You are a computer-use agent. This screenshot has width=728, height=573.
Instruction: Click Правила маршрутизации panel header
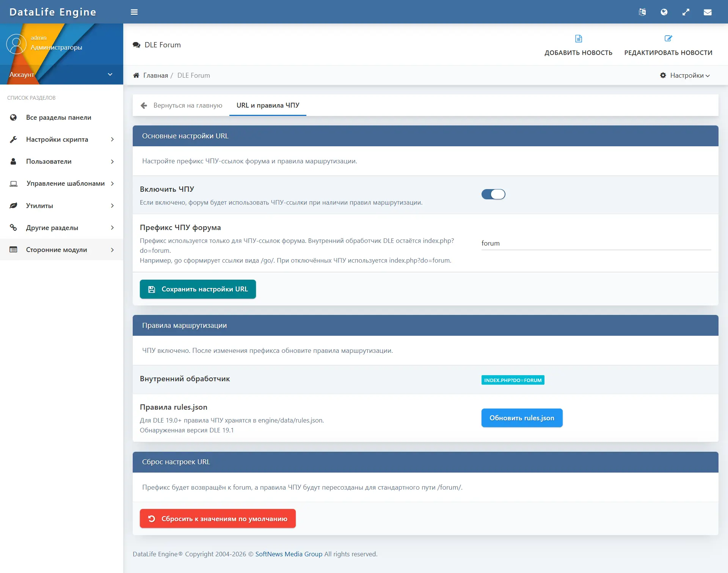pyautogui.click(x=425, y=325)
